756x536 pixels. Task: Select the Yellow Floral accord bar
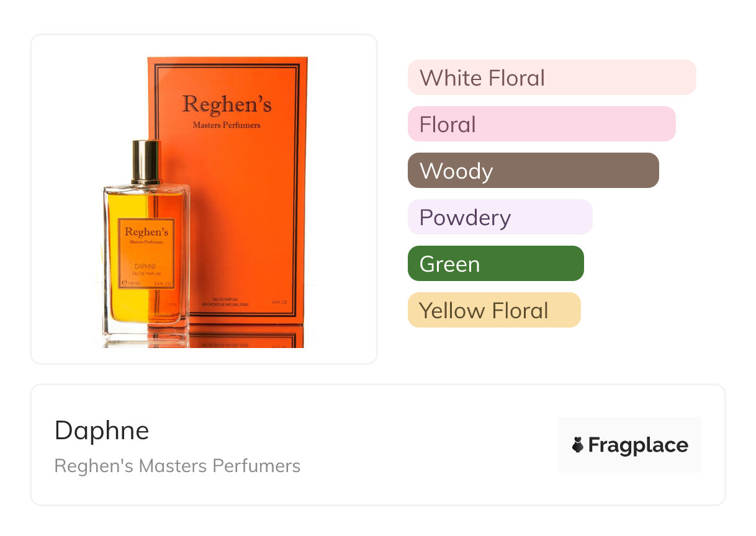click(x=493, y=310)
